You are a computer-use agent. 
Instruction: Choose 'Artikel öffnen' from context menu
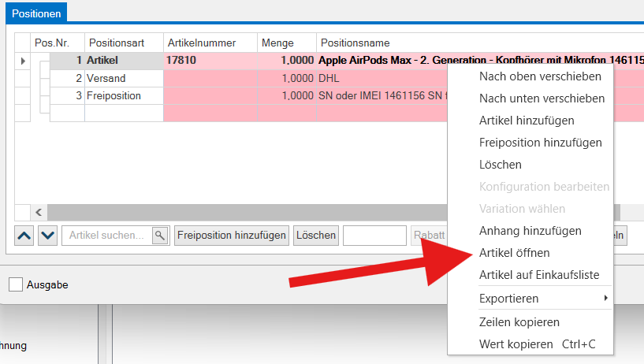pos(514,253)
